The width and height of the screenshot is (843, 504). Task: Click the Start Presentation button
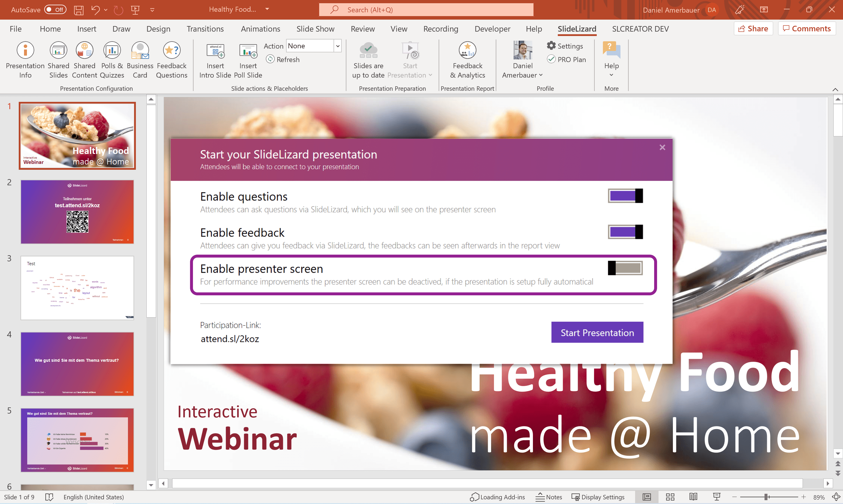point(597,332)
